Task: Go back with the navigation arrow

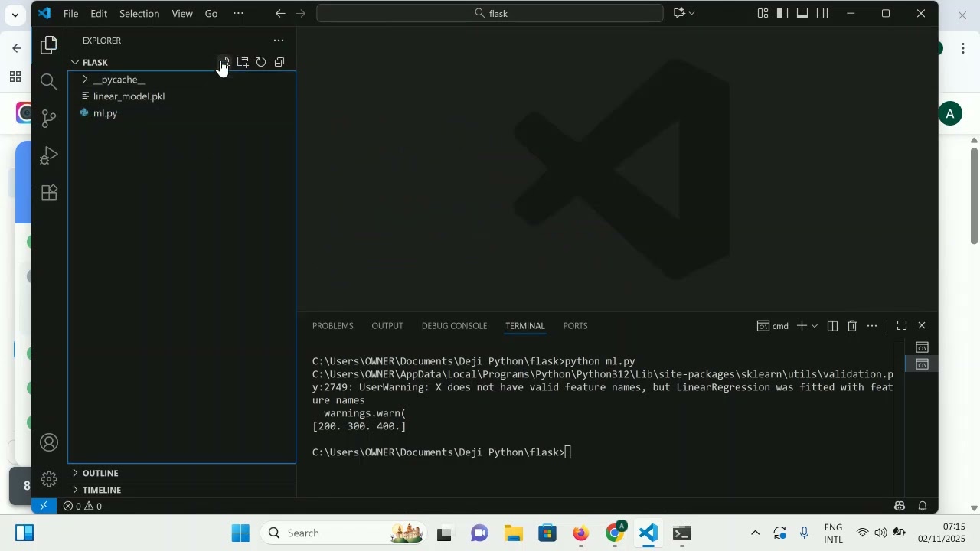Action: [280, 13]
